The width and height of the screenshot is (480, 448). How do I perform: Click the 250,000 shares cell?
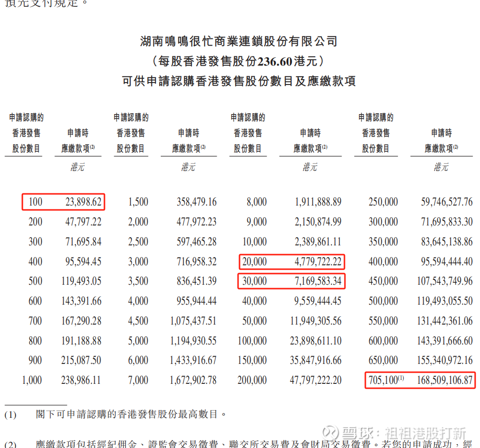(x=383, y=202)
